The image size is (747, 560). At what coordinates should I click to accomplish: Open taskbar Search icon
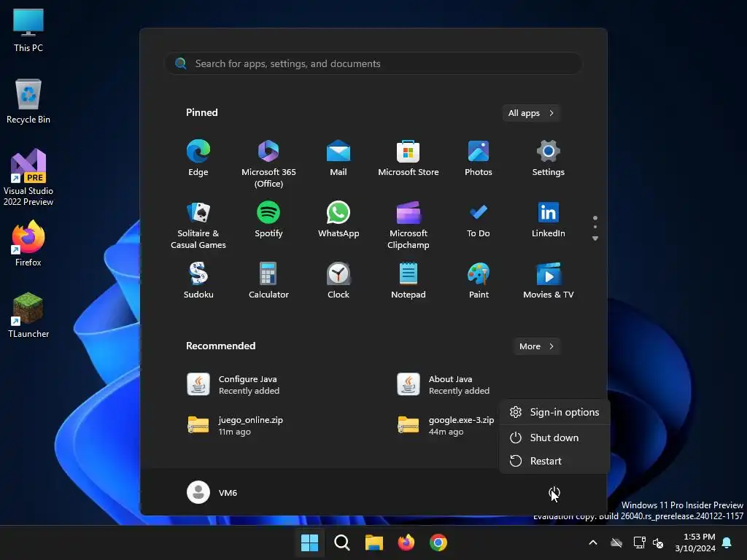pyautogui.click(x=341, y=542)
